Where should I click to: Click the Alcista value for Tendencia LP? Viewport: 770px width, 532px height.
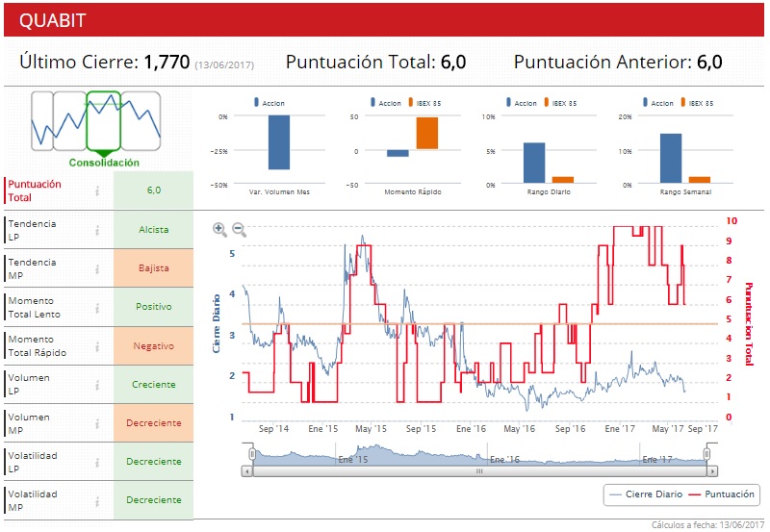154,230
